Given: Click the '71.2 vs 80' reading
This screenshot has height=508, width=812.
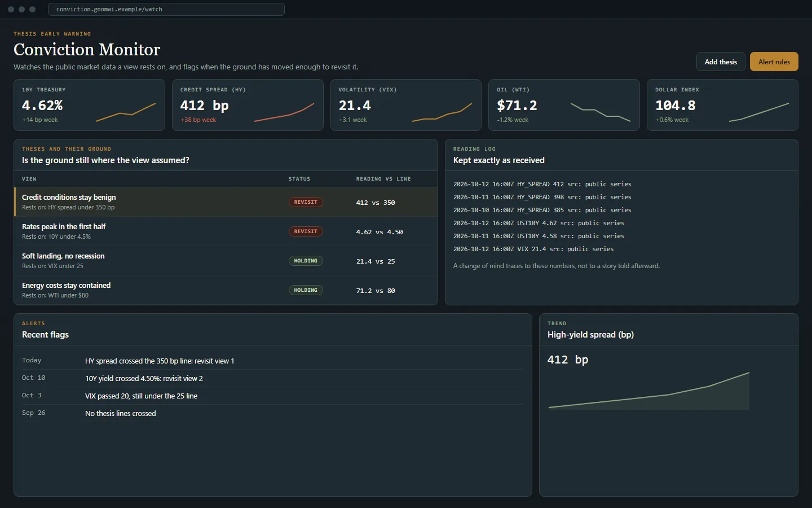Looking at the screenshot, I should [376, 291].
